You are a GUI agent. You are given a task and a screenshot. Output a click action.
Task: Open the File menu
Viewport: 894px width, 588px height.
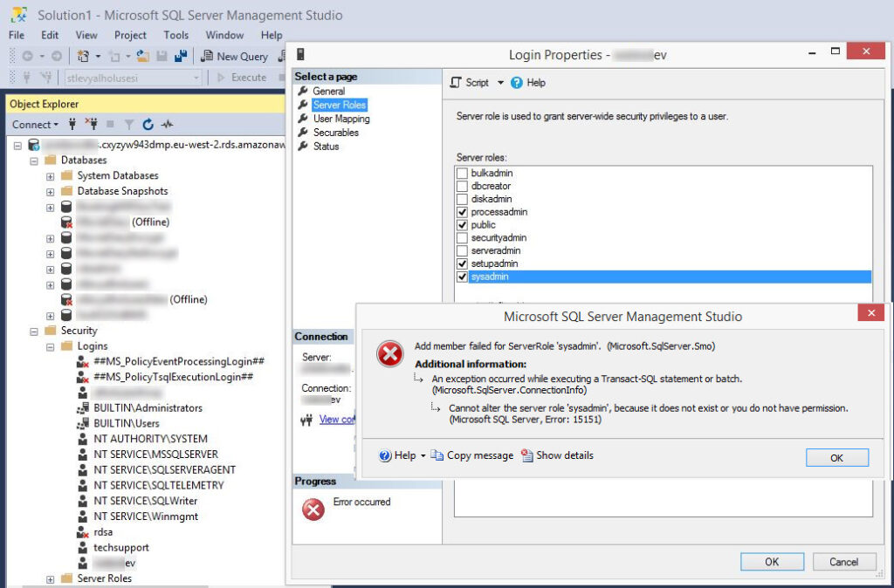coord(17,35)
